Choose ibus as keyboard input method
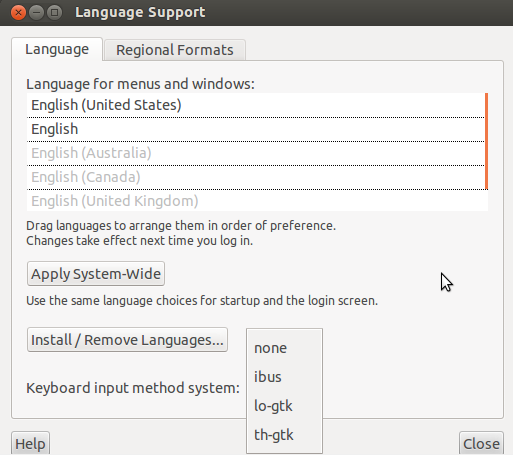Viewport: 513px width, 455px height. (x=284, y=377)
